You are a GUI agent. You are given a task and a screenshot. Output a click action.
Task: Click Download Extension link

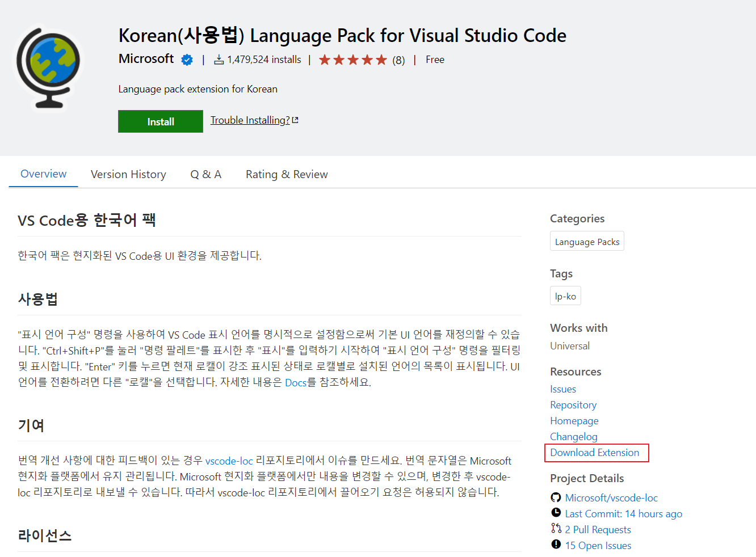point(595,453)
